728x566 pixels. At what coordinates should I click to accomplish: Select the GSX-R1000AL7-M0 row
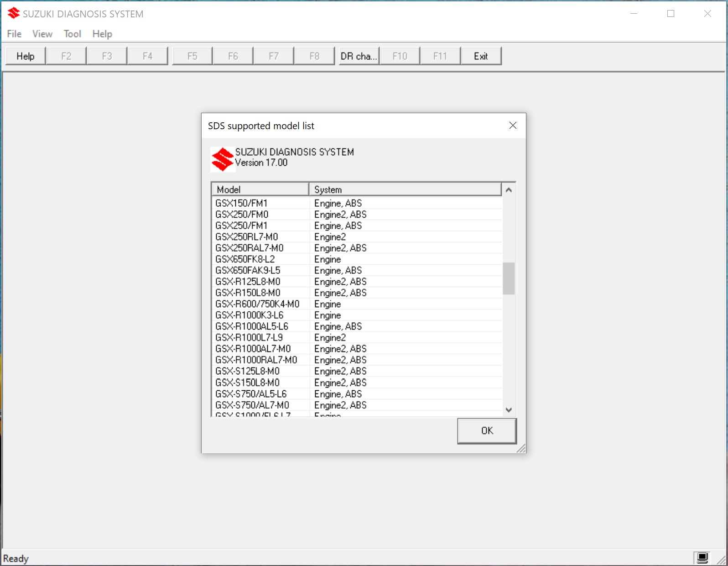(x=357, y=349)
